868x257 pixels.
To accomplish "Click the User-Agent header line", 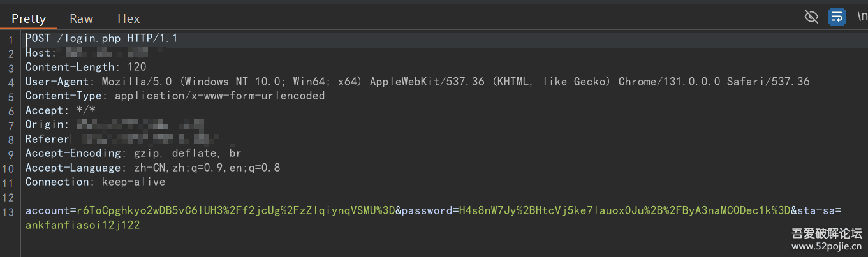I will [x=418, y=82].
